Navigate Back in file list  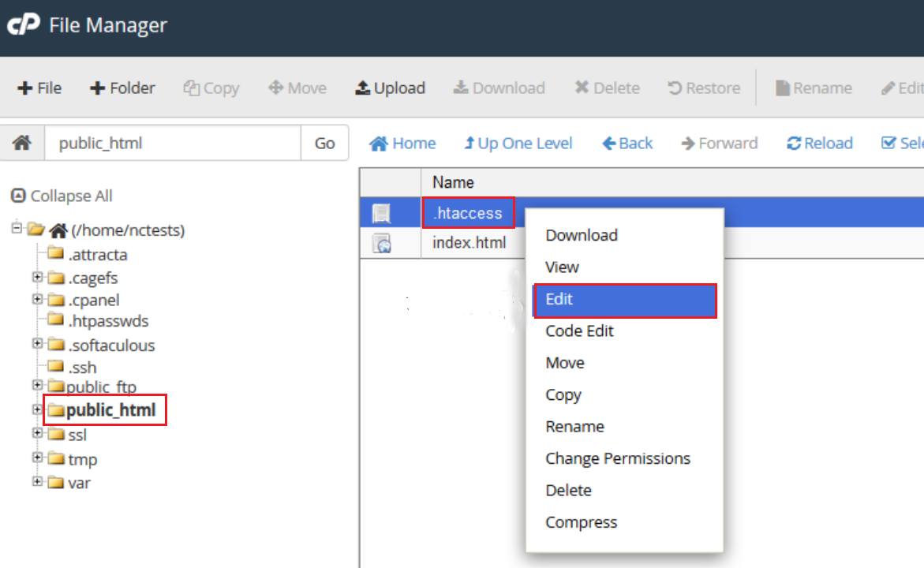(x=627, y=143)
